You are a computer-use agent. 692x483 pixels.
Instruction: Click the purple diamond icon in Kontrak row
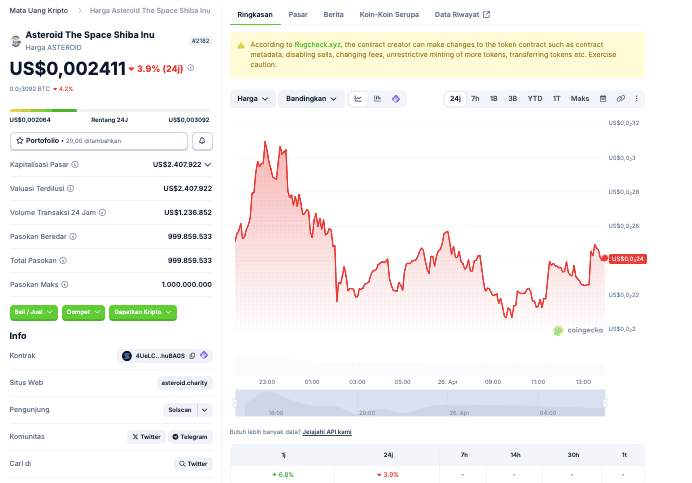204,355
